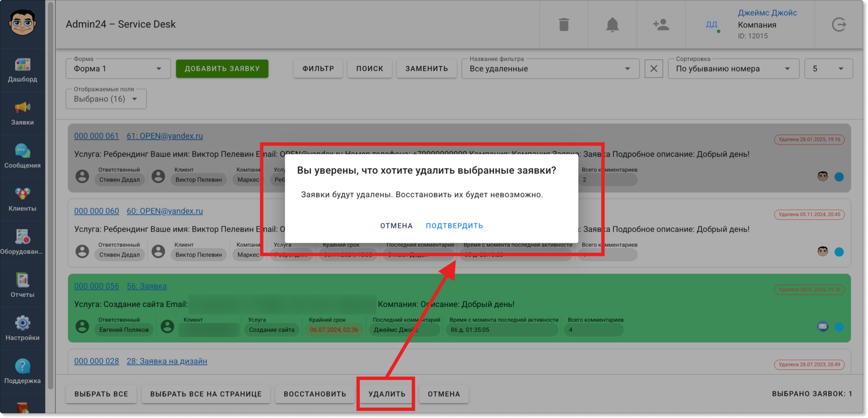
Task: Click ОТМЕНА in the confirmation dialog
Action: (x=396, y=226)
